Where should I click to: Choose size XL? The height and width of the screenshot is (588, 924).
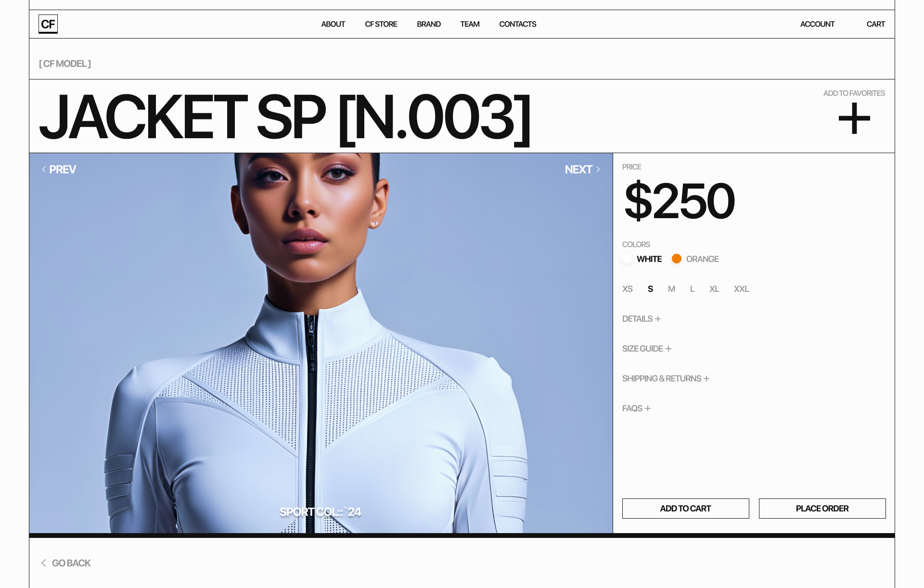(x=714, y=289)
